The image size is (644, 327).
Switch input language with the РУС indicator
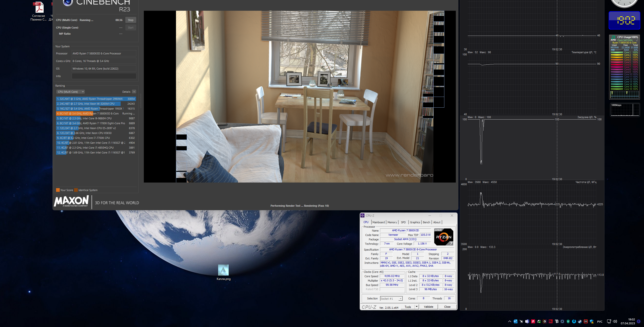600,321
